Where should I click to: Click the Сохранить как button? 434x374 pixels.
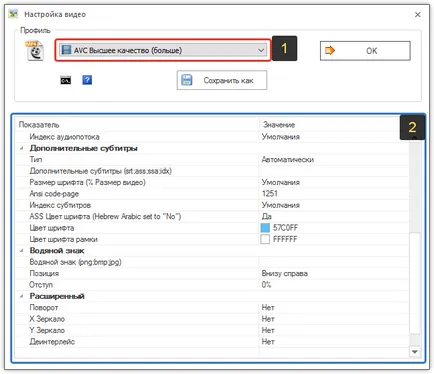point(222,80)
